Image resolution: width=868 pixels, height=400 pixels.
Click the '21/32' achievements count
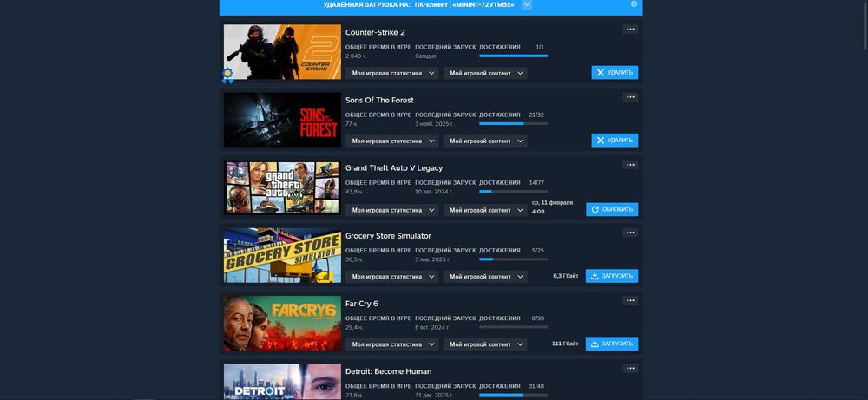click(536, 115)
